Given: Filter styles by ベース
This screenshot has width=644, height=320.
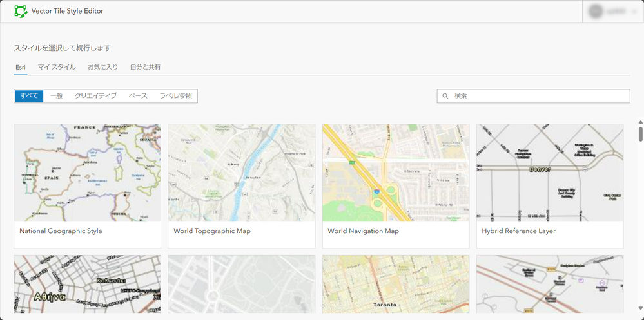Looking at the screenshot, I should [138, 96].
